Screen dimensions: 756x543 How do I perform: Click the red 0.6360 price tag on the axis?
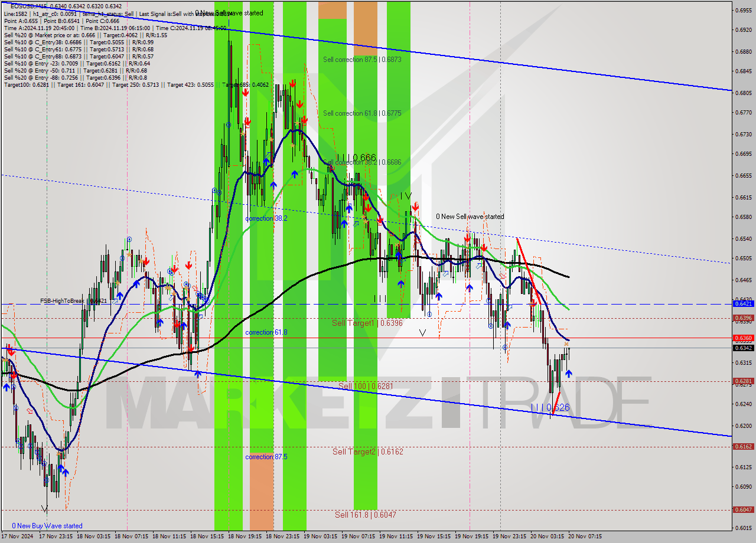point(743,338)
